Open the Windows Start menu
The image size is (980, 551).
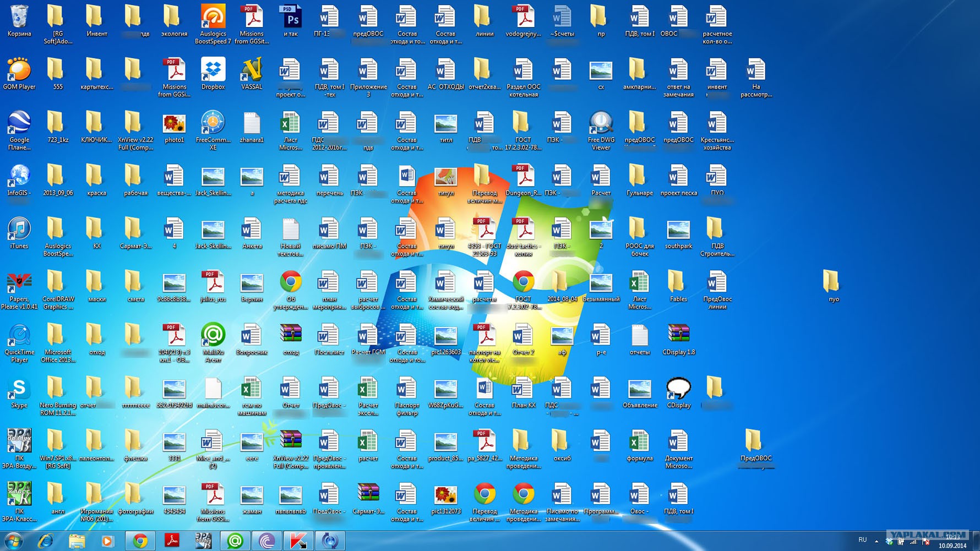tap(14, 541)
